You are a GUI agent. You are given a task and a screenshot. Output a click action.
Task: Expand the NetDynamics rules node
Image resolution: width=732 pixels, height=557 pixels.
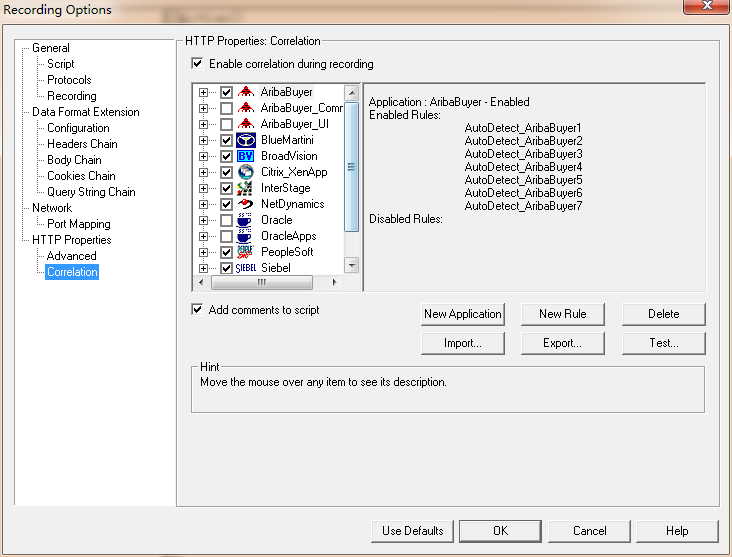point(203,204)
